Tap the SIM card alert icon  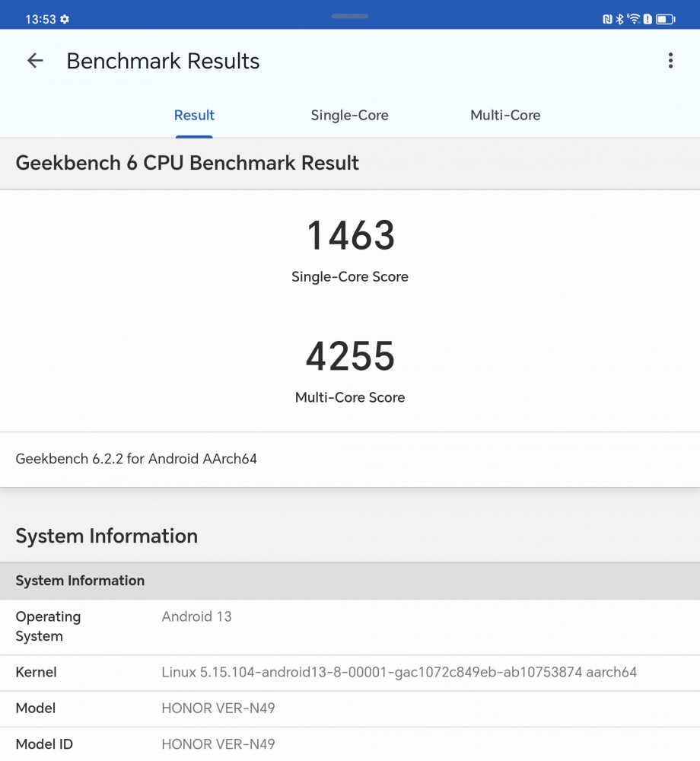(647, 19)
